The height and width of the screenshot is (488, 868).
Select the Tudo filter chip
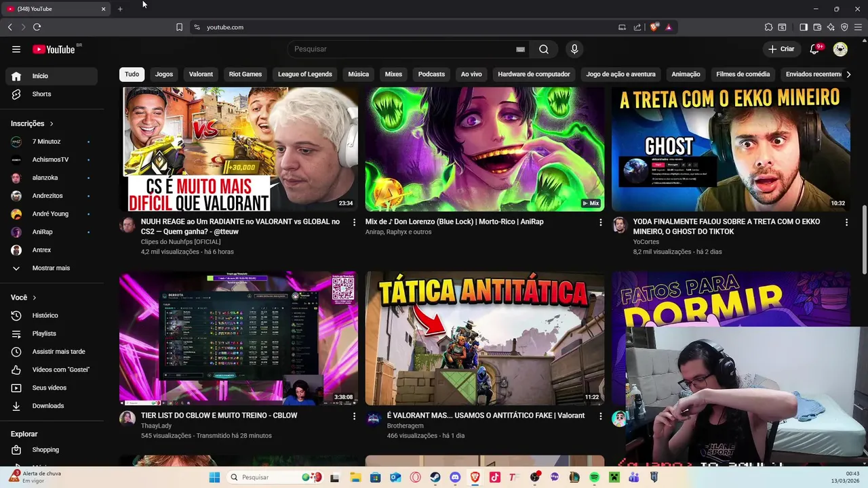pos(132,74)
